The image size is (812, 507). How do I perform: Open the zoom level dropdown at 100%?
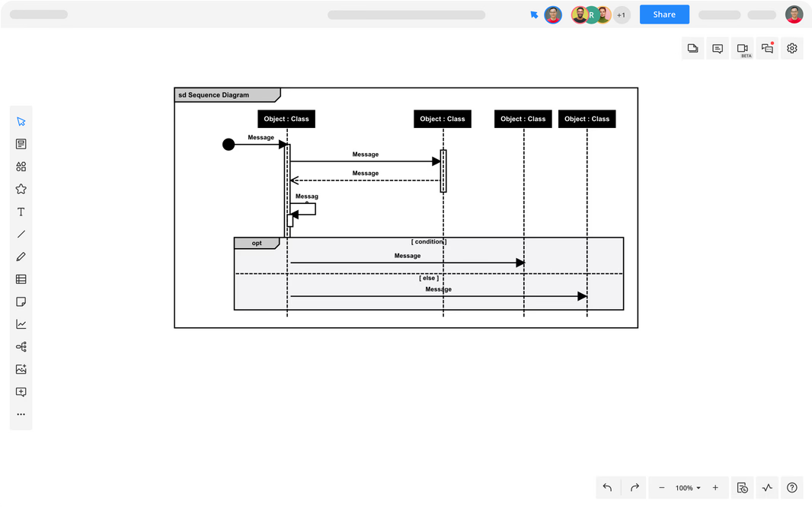(x=688, y=488)
